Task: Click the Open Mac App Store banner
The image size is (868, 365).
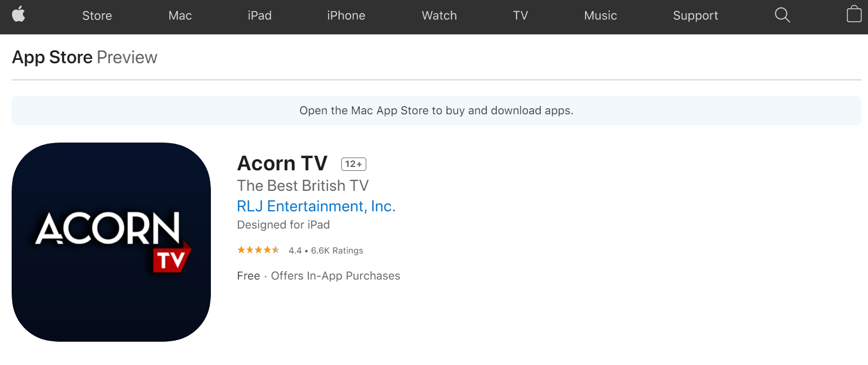Action: tap(436, 110)
